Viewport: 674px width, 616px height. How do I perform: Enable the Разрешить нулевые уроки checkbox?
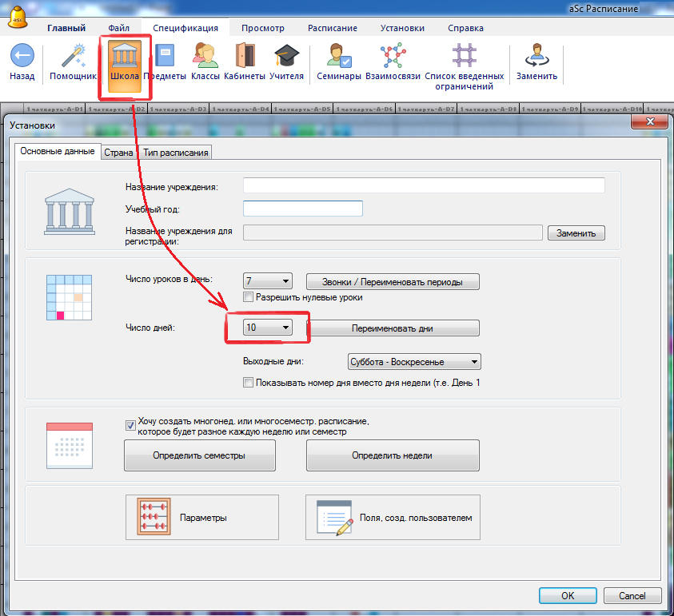click(249, 297)
